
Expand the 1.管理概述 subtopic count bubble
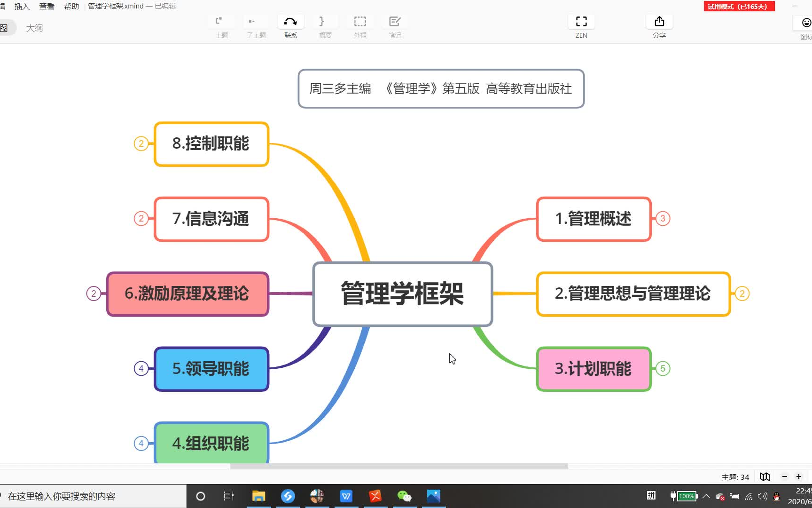click(663, 218)
